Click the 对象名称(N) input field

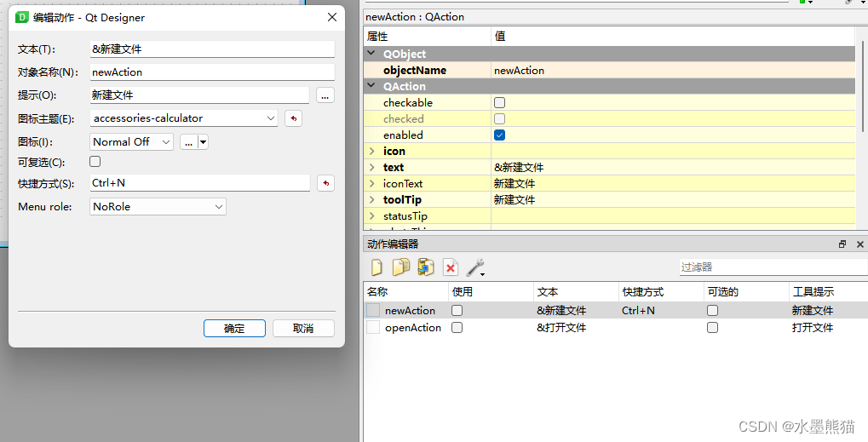(x=212, y=72)
